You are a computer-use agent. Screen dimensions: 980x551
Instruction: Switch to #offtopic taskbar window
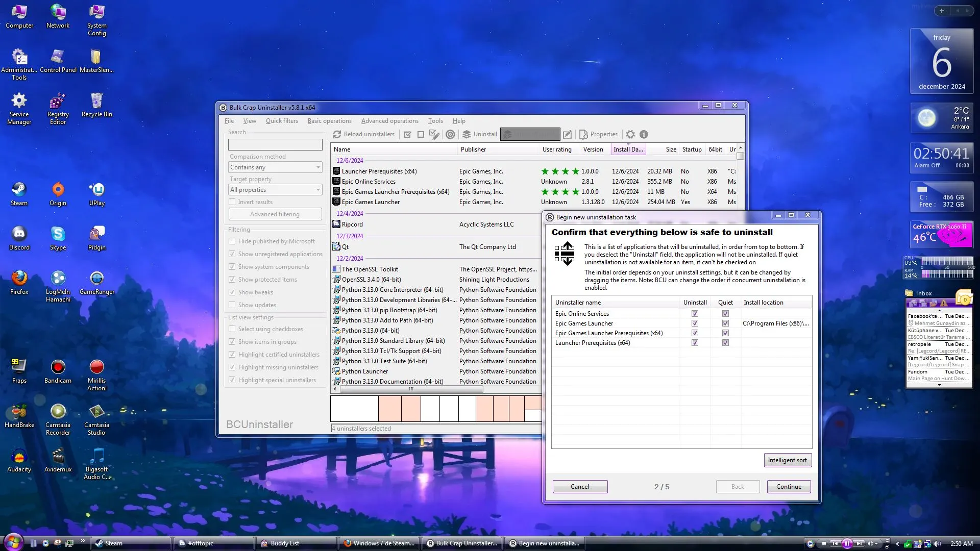[214, 543]
